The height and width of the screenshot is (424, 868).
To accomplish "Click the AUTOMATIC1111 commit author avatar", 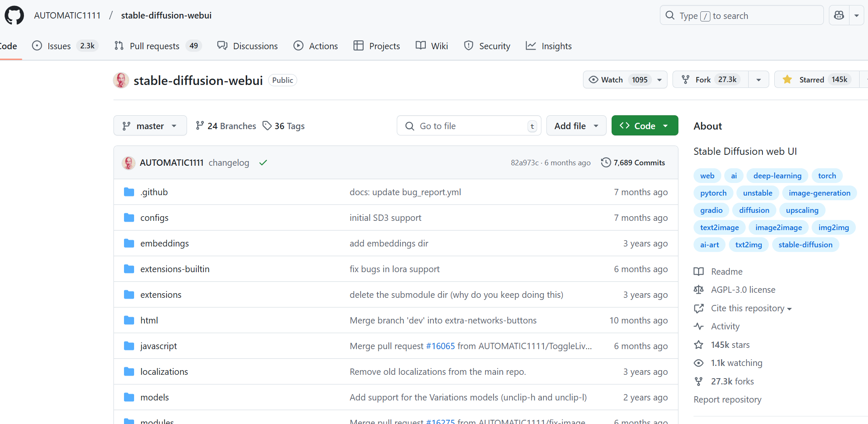I will click(129, 163).
